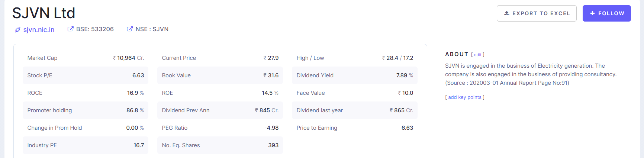Click the download icon in Export button
Viewport: 644px width, 158px height.
coord(507,13)
